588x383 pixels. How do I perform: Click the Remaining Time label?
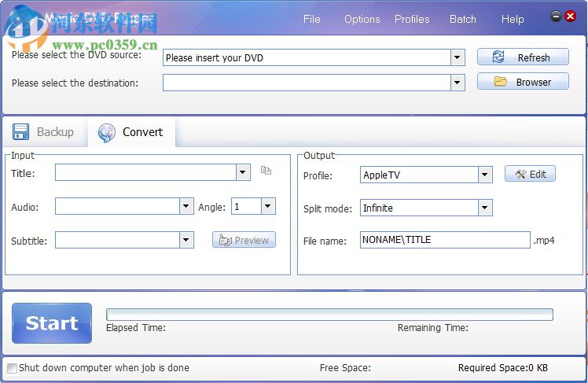(x=433, y=328)
